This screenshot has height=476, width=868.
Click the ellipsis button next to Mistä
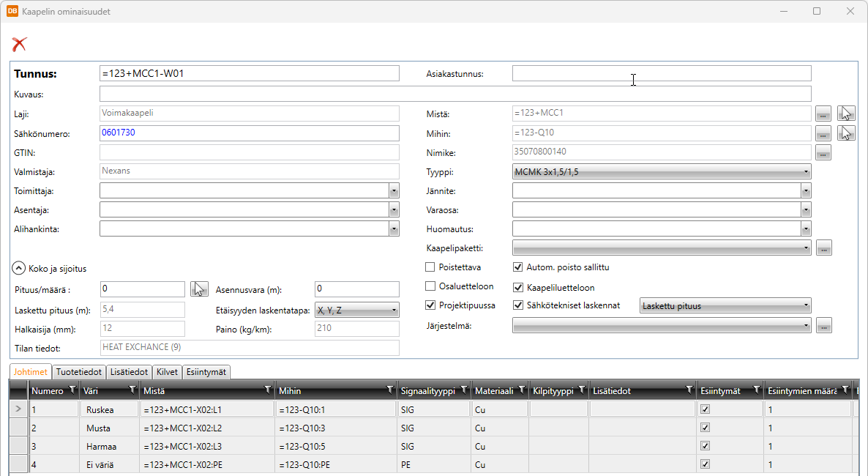[823, 114]
